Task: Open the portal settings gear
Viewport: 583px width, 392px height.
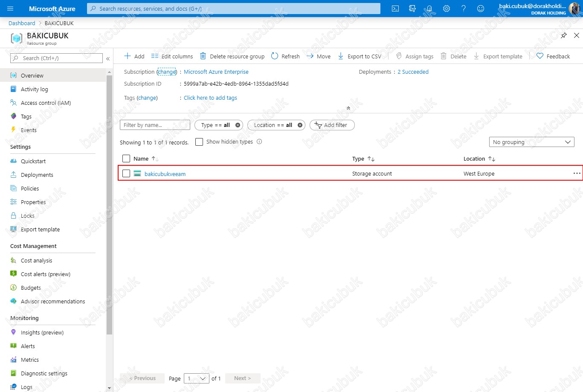Action: pos(447,9)
